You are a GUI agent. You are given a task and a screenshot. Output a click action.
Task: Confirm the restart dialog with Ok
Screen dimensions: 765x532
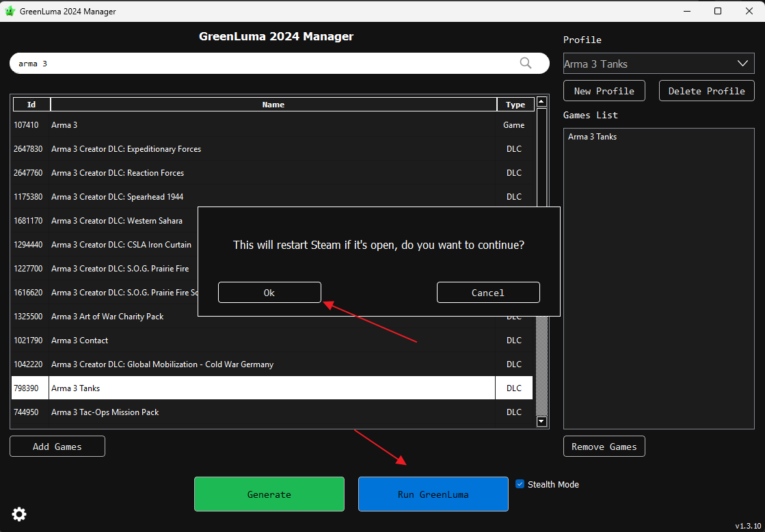click(269, 293)
